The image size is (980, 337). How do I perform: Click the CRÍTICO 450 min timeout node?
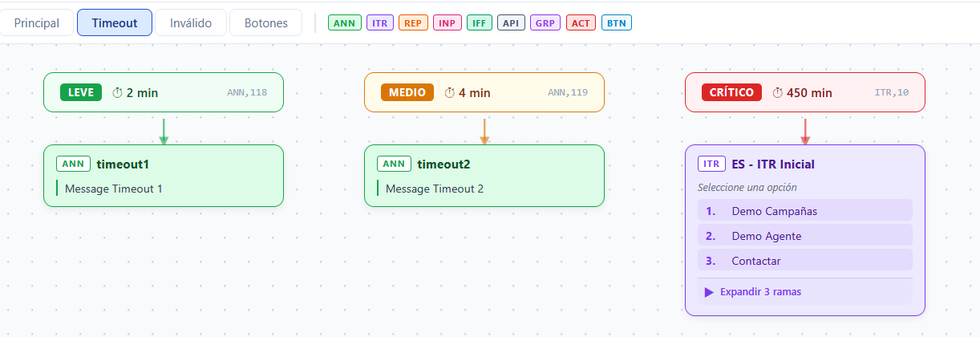(x=805, y=92)
